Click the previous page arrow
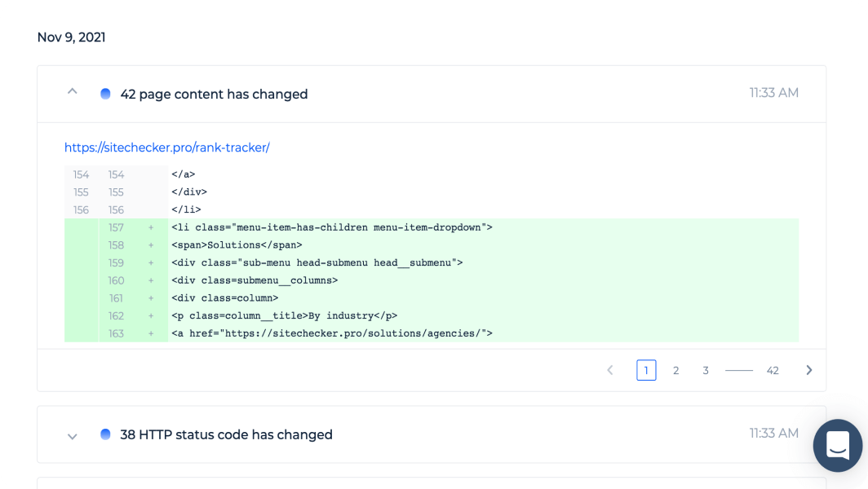868x489 pixels. click(x=610, y=370)
